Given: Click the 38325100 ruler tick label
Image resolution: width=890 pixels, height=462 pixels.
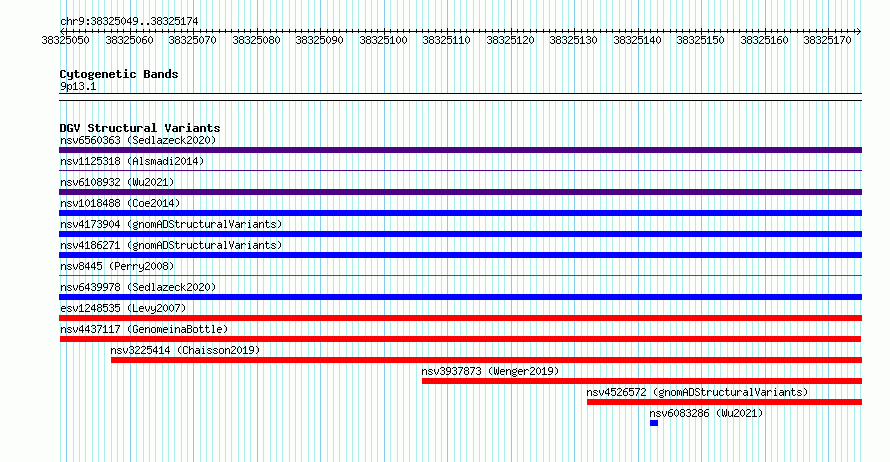Looking at the screenshot, I should [384, 40].
